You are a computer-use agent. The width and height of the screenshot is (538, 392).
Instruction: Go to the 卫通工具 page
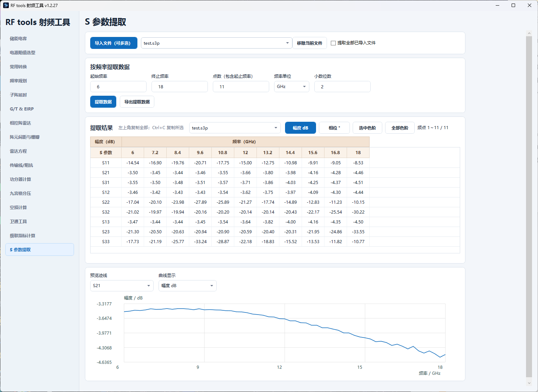(x=39, y=222)
